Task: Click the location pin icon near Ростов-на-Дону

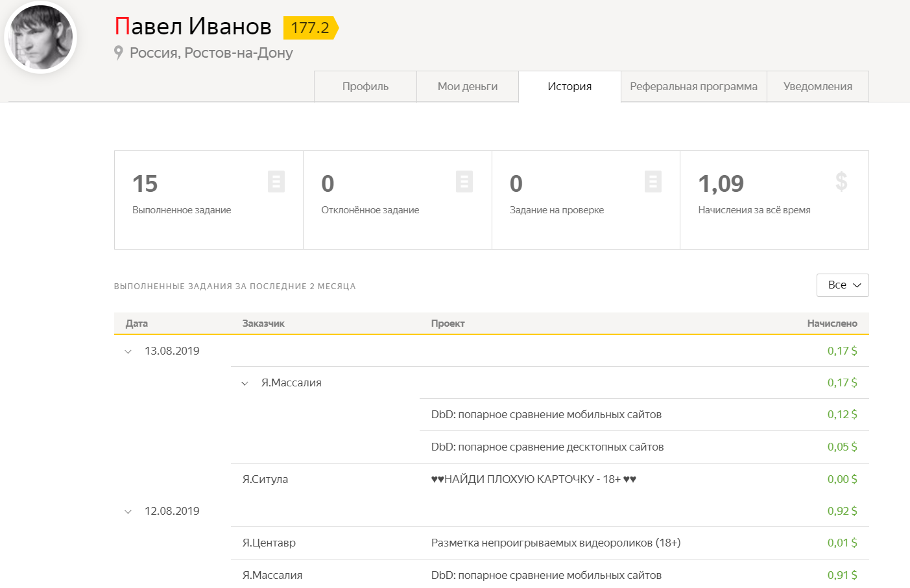Action: (118, 53)
